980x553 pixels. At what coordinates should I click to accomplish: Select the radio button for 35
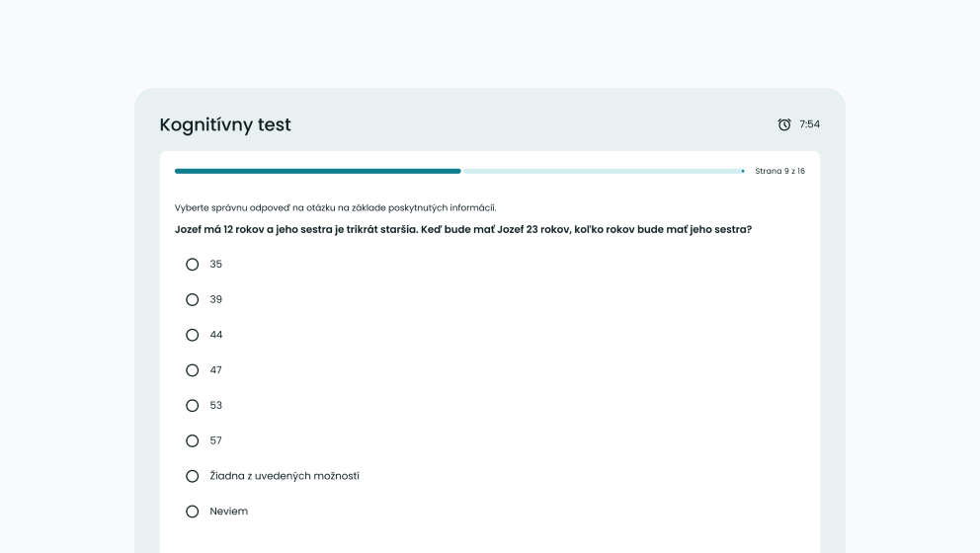pos(193,265)
